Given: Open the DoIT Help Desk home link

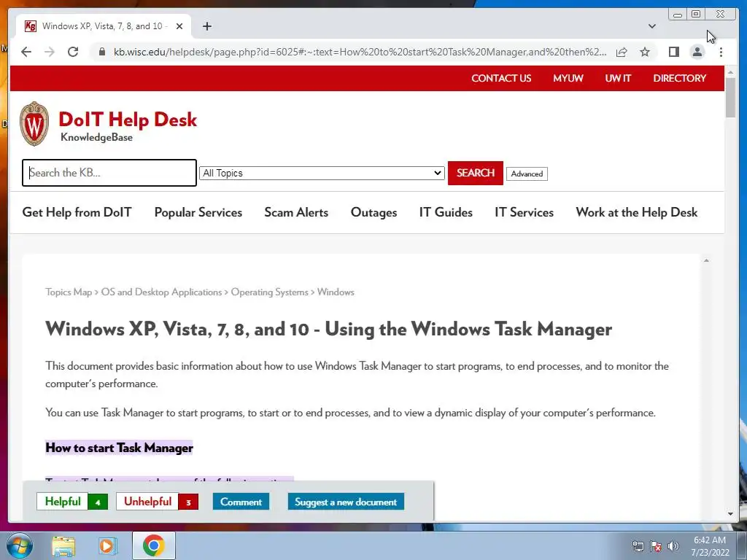Looking at the screenshot, I should point(128,120).
